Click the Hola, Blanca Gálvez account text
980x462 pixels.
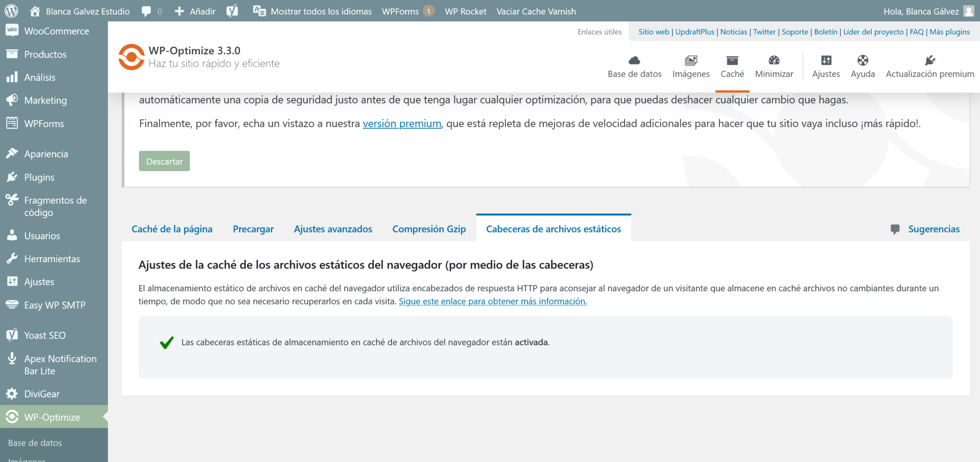921,12
